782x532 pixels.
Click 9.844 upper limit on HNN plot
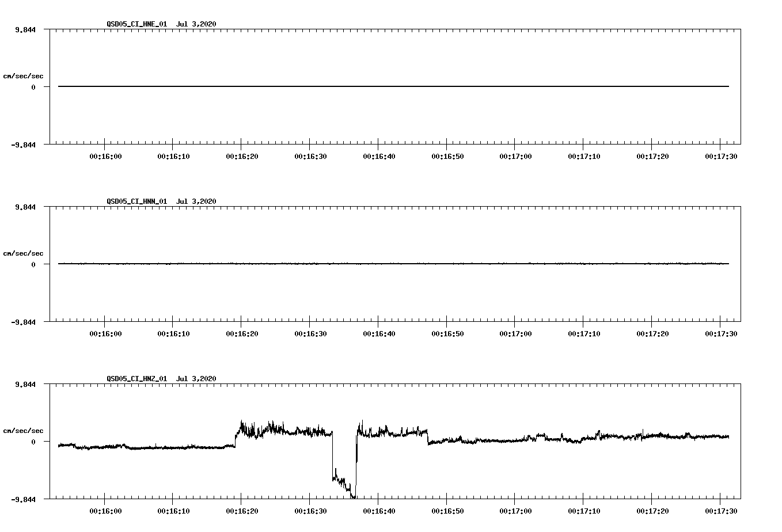click(x=25, y=207)
